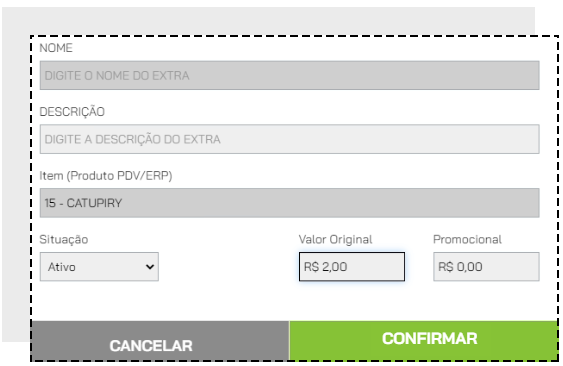
Task: Click the R$ 2,00 value text
Action: click(325, 267)
